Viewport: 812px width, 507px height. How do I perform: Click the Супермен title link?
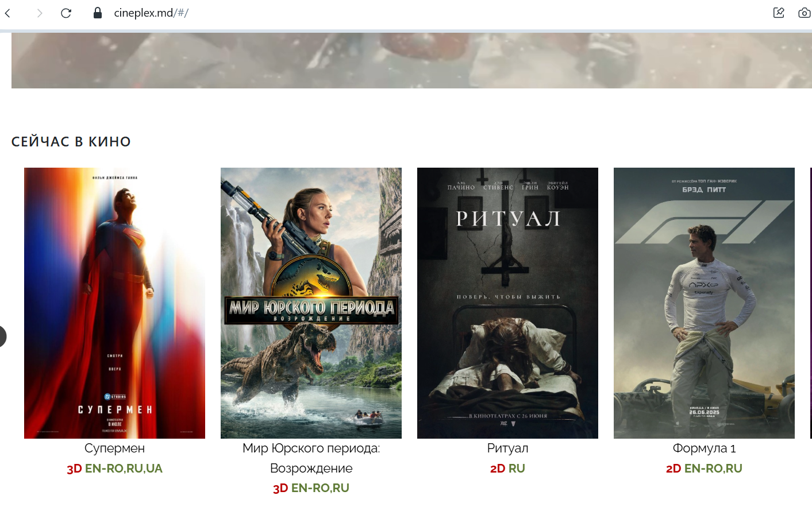click(114, 448)
